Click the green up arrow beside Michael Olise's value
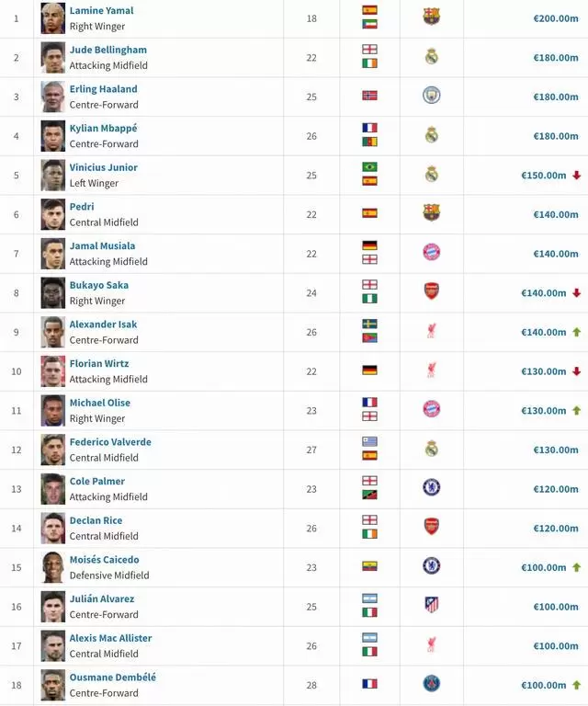 576,410
